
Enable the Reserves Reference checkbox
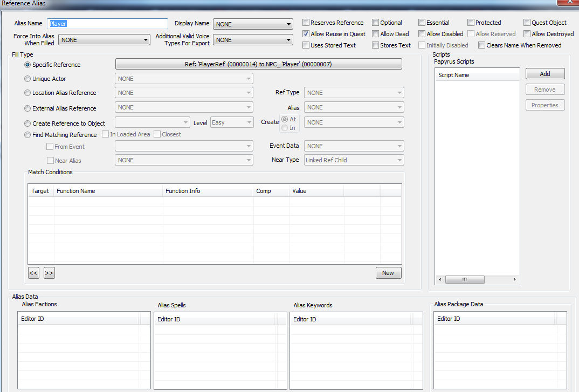[306, 23]
